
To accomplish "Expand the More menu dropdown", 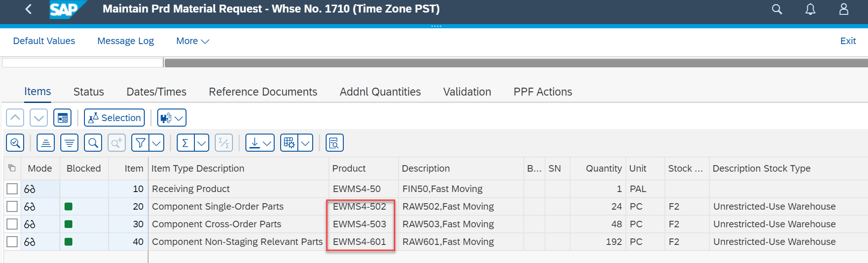I will pos(193,41).
